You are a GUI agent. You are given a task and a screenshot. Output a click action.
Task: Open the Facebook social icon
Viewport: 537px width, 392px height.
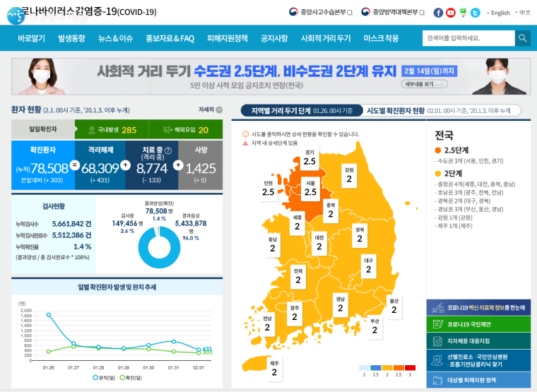438,13
